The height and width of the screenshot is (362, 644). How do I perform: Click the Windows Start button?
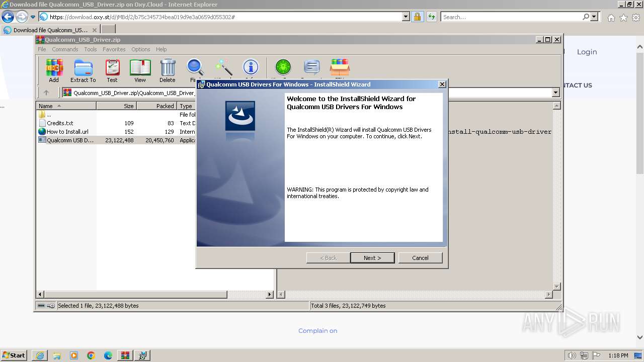click(14, 355)
